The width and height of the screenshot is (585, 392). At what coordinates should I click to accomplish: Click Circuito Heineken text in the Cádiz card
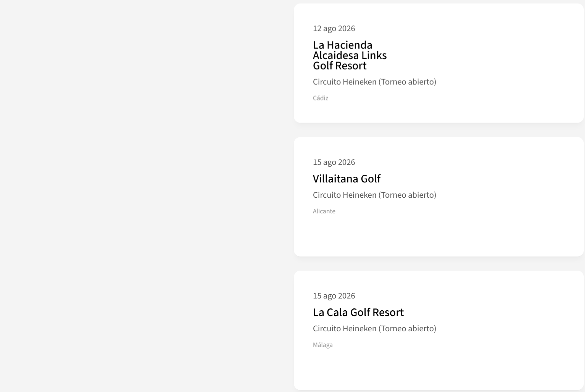(x=345, y=82)
